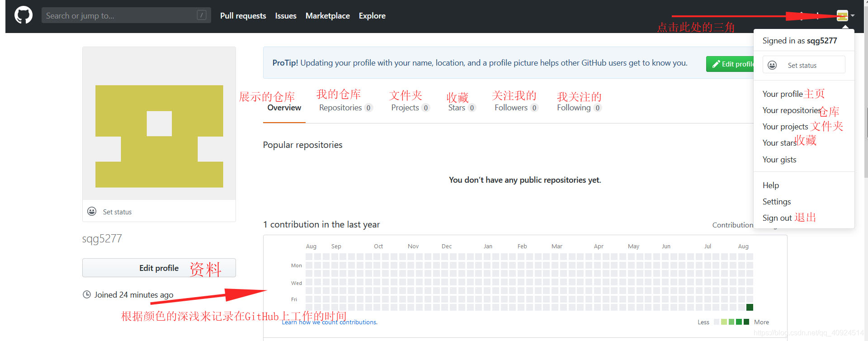Click the GitHub octocat logo
The width and height of the screenshot is (868, 341).
[24, 15]
